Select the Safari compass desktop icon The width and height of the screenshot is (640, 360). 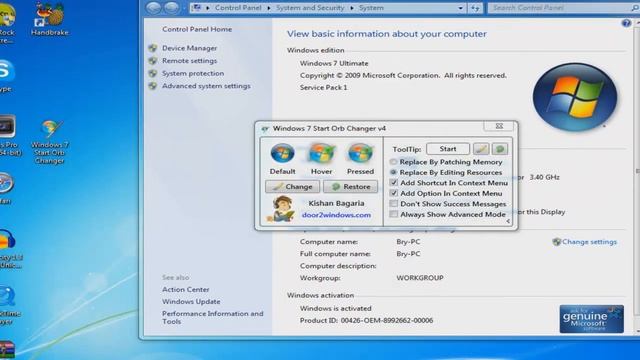click(6, 188)
